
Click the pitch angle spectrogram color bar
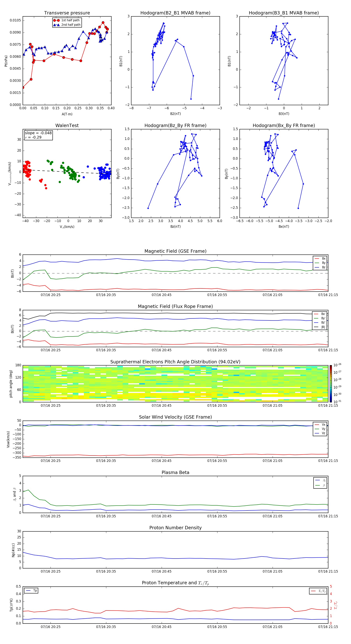pyautogui.click(x=331, y=384)
